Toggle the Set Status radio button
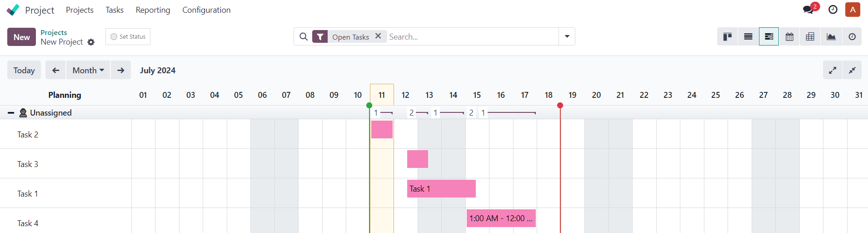 pos(114,37)
